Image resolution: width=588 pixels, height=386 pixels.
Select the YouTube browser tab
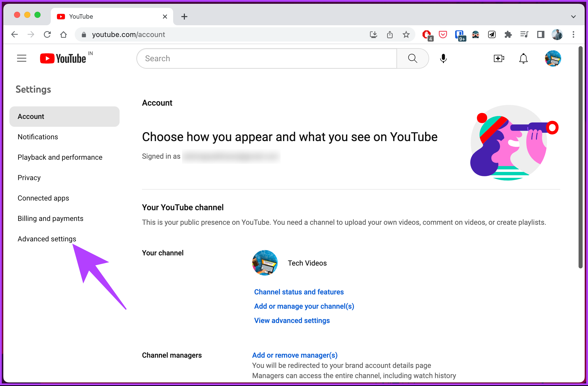coord(112,17)
